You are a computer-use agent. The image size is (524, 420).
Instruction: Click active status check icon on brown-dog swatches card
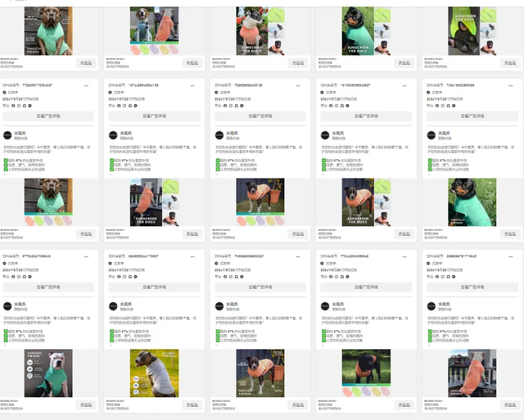click(x=4, y=92)
